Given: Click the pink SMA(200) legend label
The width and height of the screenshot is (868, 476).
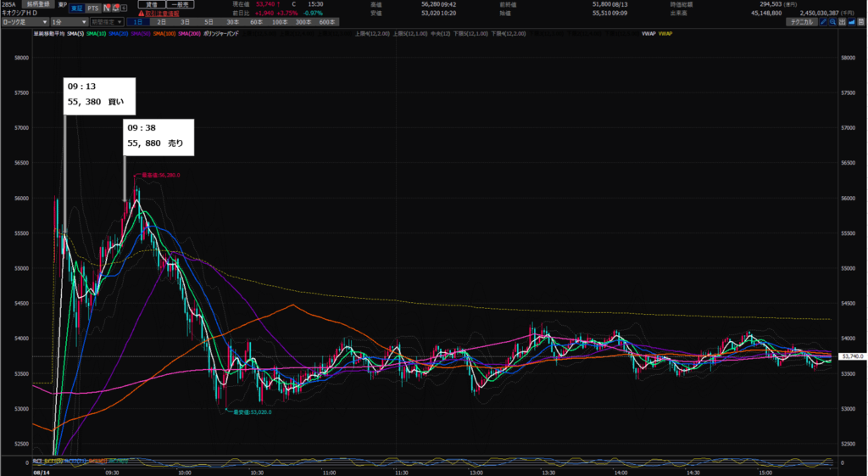Looking at the screenshot, I should 189,34.
